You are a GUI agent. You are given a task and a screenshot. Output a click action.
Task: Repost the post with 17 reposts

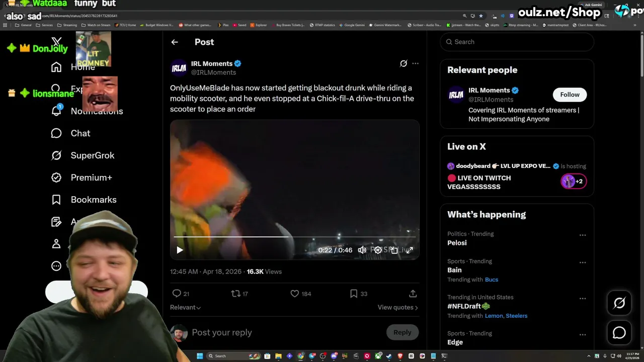tap(235, 294)
